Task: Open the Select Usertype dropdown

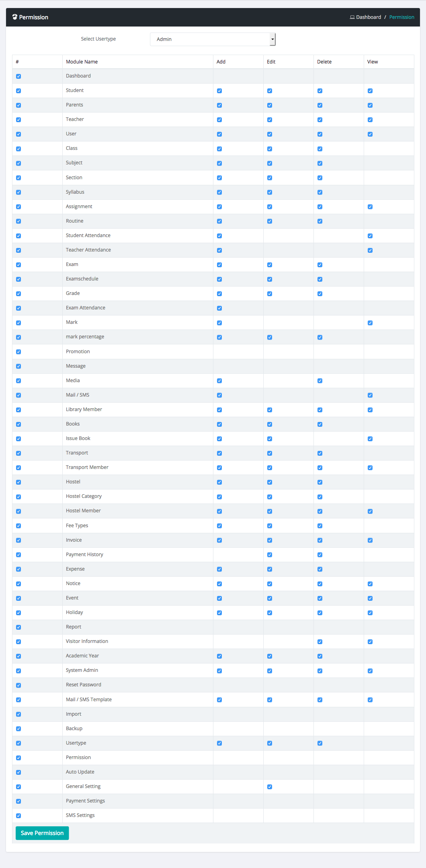Action: 212,39
